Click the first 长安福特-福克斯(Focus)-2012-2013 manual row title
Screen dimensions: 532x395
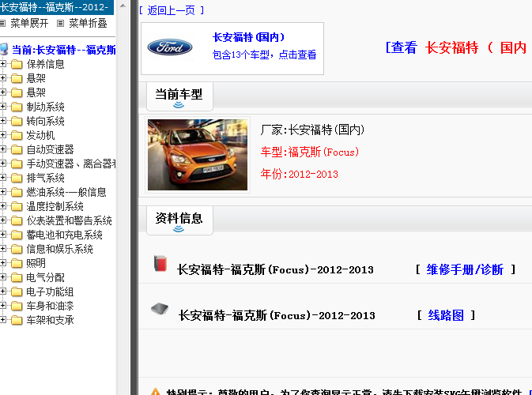(275, 269)
